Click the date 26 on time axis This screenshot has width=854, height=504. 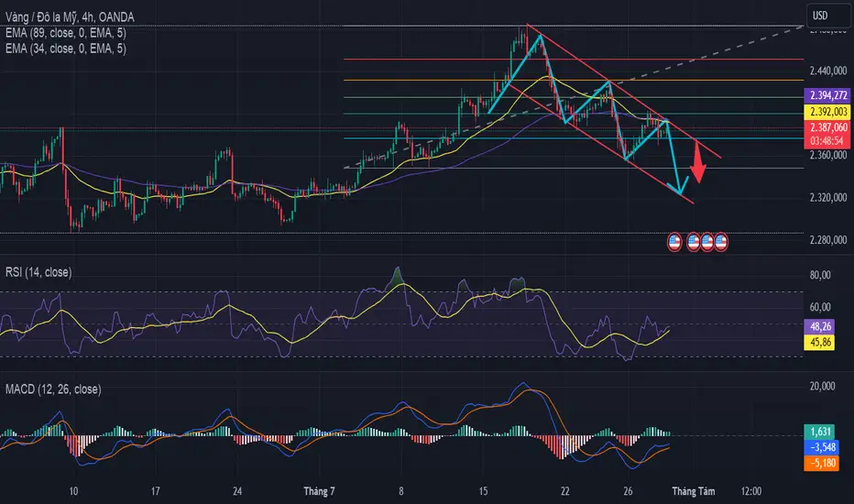click(628, 491)
